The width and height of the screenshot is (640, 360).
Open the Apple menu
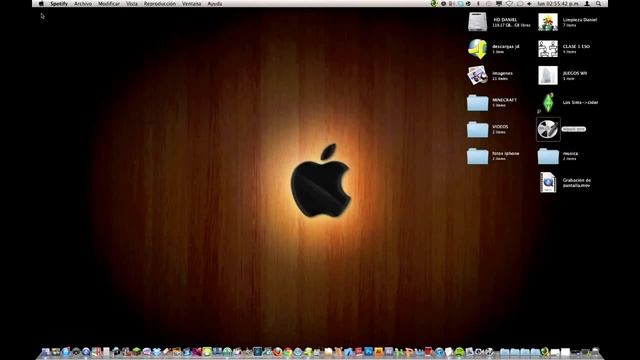41,4
